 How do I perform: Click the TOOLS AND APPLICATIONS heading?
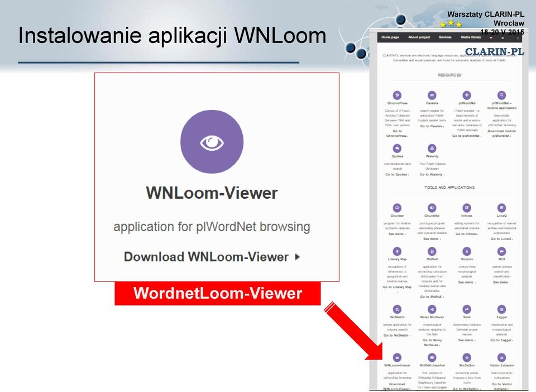click(x=449, y=188)
